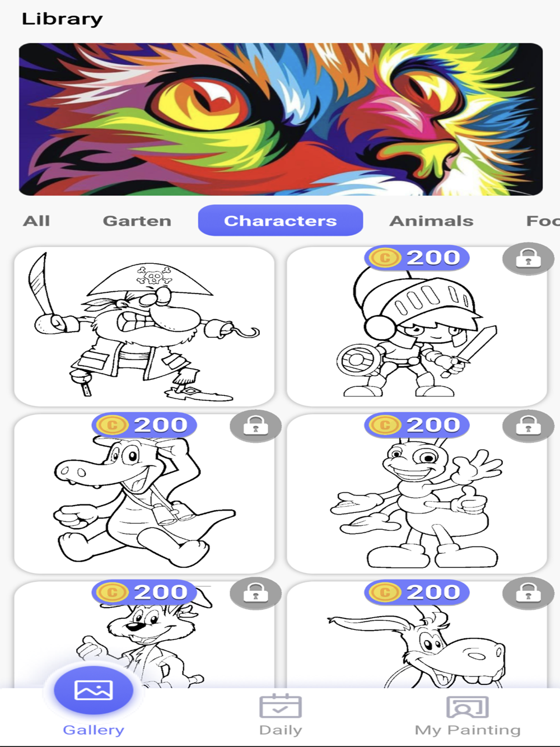This screenshot has height=747, width=560.
Task: Select the All category tab
Action: coord(36,221)
